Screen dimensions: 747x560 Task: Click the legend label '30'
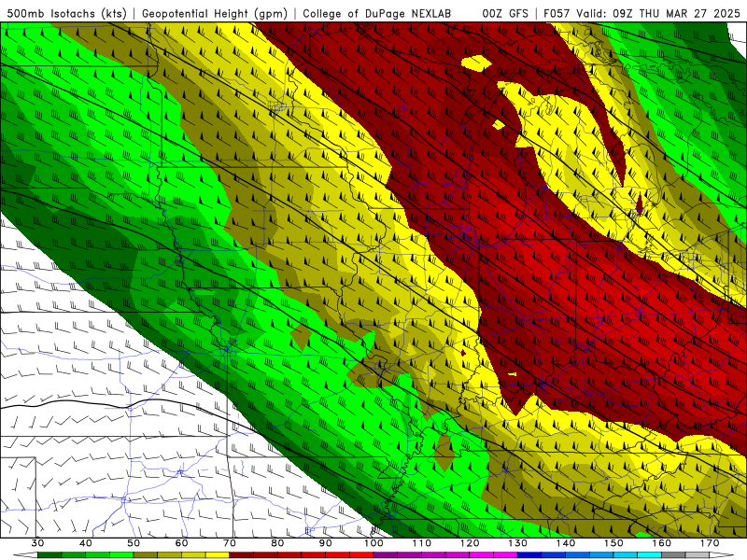tap(37, 543)
